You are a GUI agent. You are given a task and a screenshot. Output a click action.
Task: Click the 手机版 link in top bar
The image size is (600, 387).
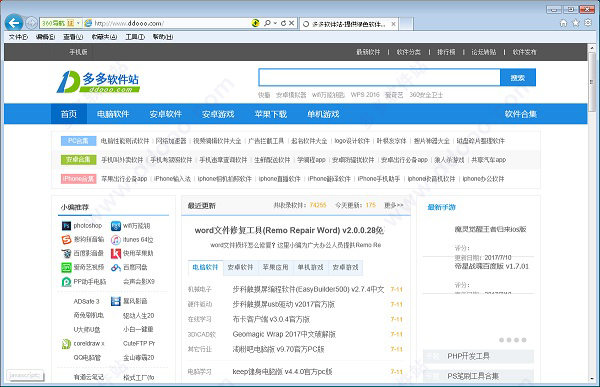pyautogui.click(x=78, y=52)
